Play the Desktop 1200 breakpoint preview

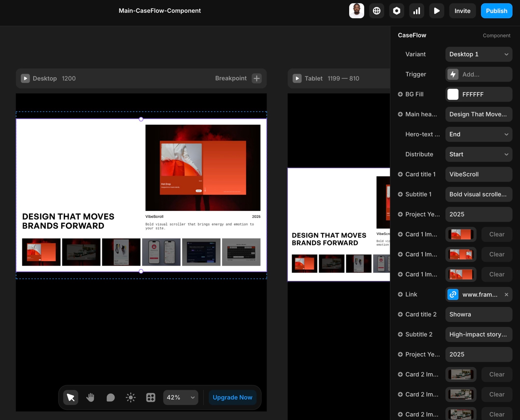25,78
